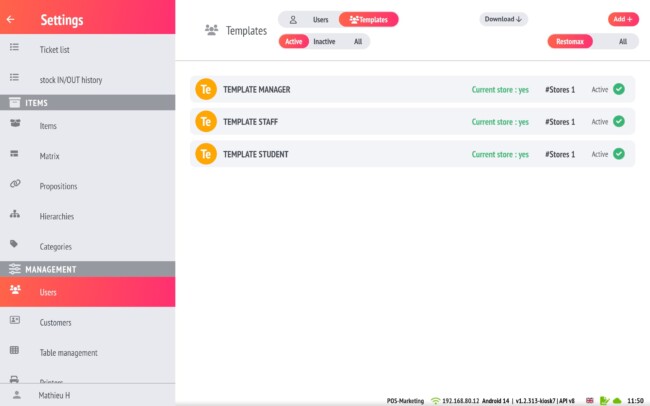
Task: Click the Ticket list list icon
Action: (x=15, y=47)
